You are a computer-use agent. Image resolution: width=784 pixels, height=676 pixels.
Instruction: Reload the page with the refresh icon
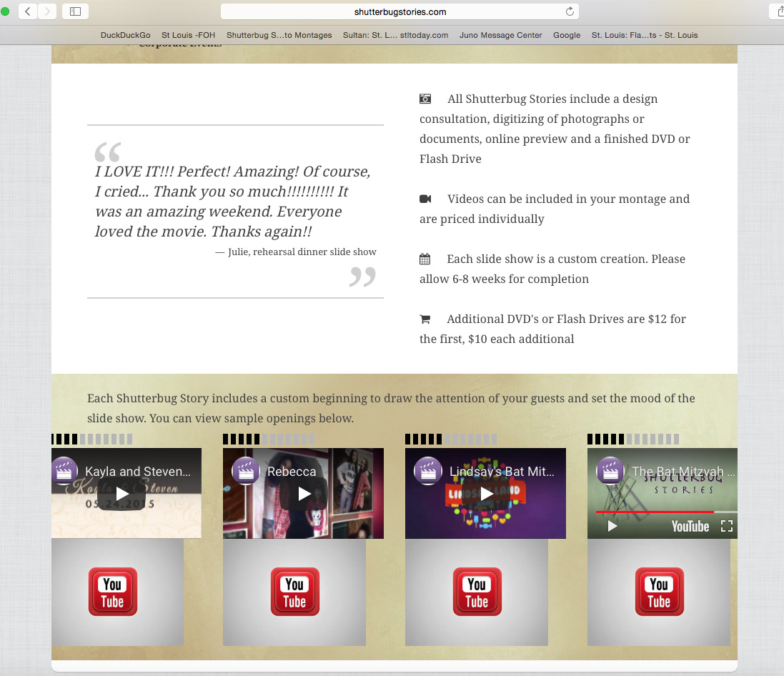point(570,11)
